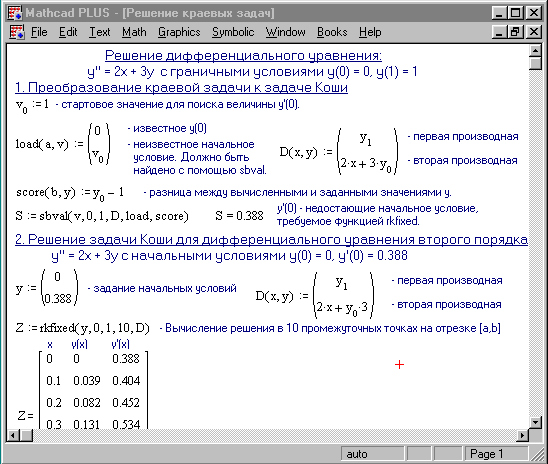548x464 pixels.
Task: Open the Math menu
Action: click(134, 32)
